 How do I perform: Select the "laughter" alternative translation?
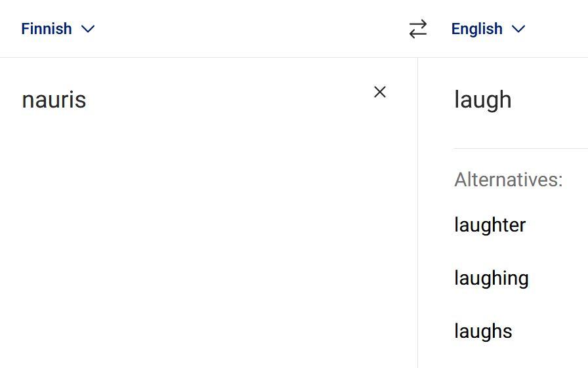490,225
